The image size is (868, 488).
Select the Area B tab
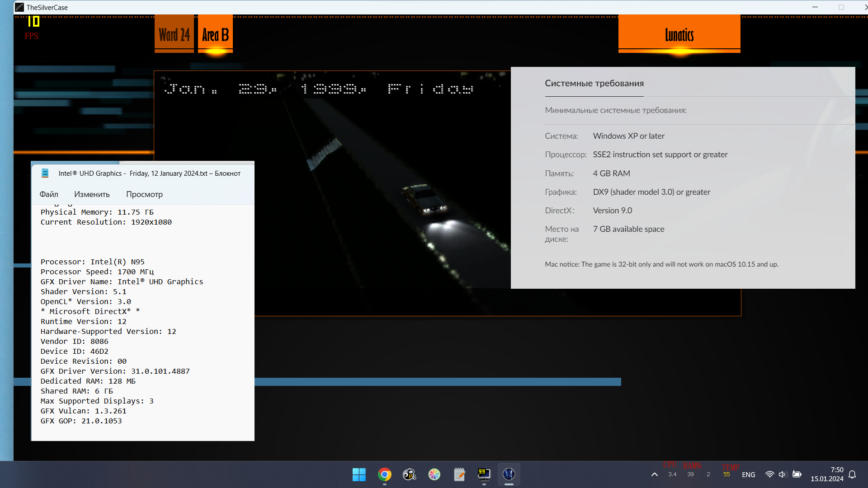[x=215, y=34]
